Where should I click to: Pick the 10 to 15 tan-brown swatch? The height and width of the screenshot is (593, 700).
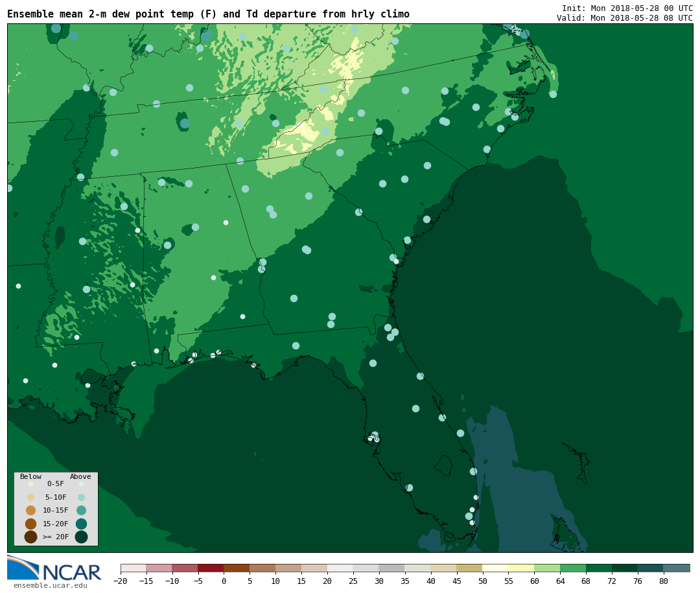[x=288, y=568]
